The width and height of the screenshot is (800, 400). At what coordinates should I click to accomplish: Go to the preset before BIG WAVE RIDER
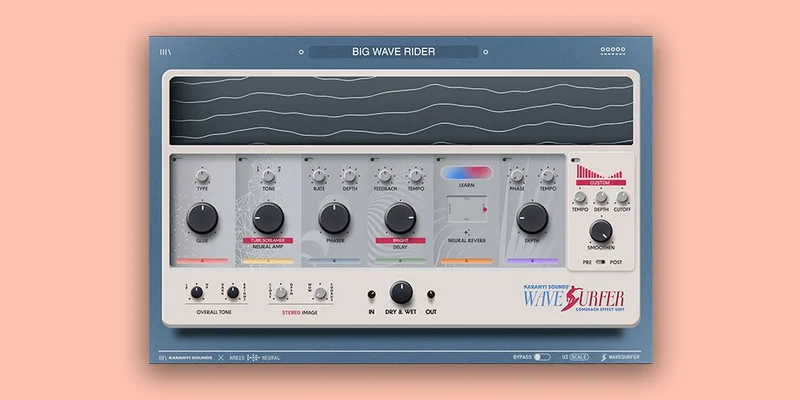pos(301,52)
